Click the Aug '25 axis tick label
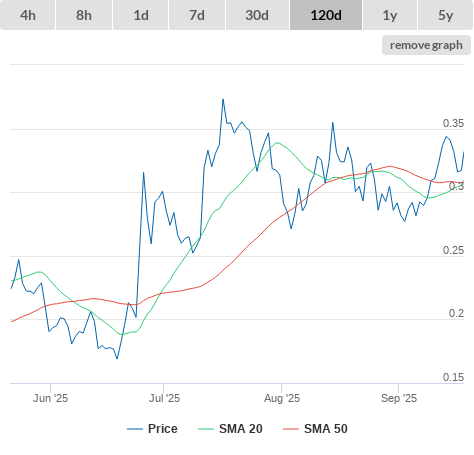The height and width of the screenshot is (455, 474). coord(282,398)
